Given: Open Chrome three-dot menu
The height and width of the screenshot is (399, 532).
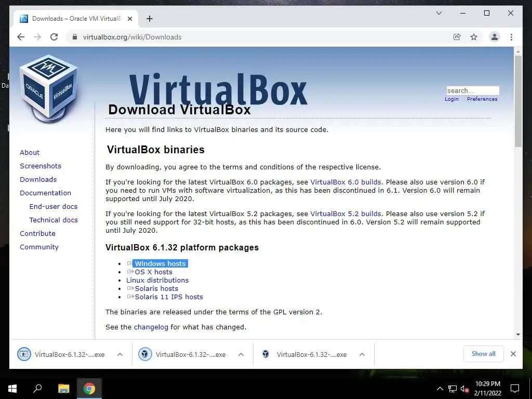Looking at the screenshot, I should pos(511,37).
